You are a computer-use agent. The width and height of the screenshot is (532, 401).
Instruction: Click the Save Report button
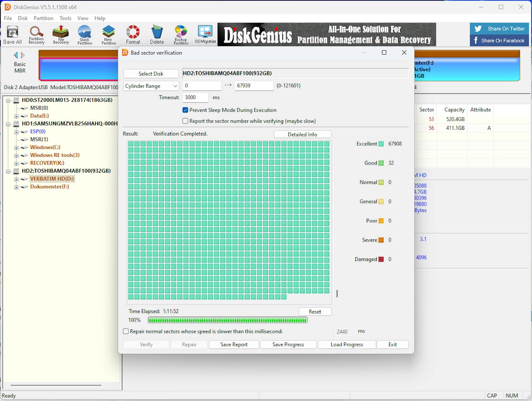[234, 345]
